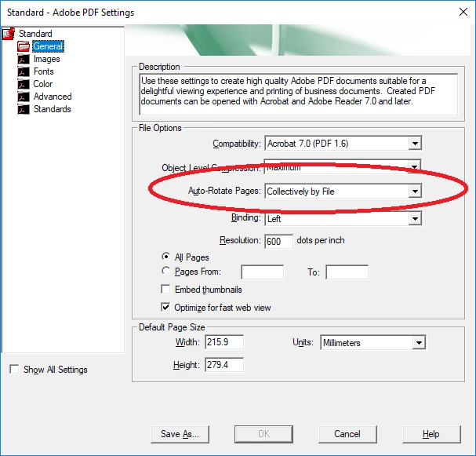Open the Color settings panel

click(43, 84)
